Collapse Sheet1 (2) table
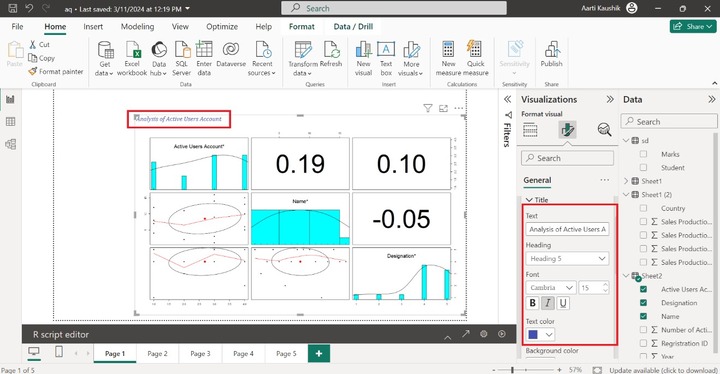The height and width of the screenshot is (374, 720). click(x=626, y=195)
